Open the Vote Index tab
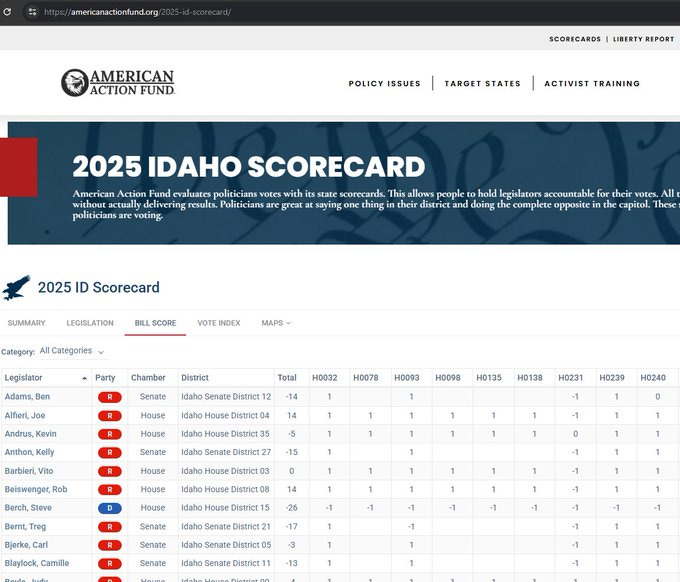 [219, 323]
